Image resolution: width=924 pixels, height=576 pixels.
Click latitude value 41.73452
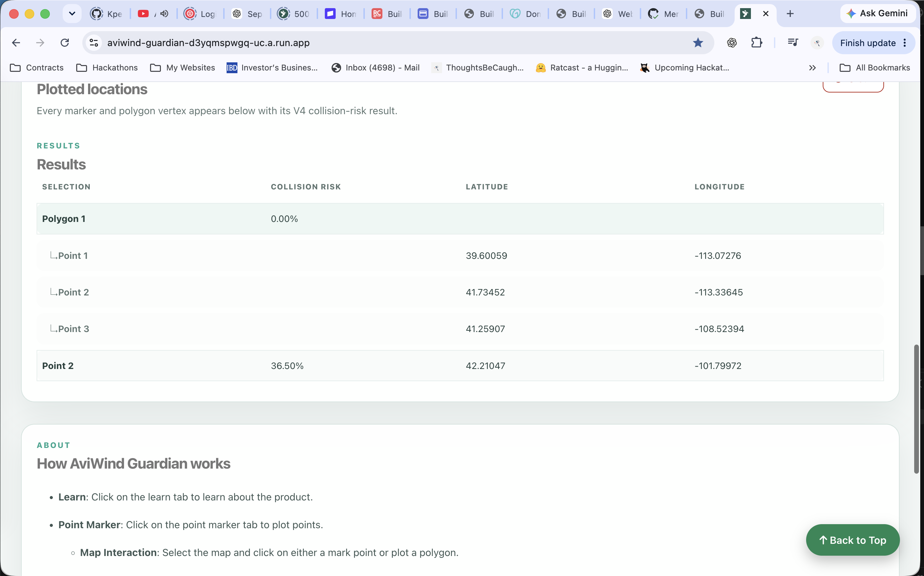tap(485, 292)
